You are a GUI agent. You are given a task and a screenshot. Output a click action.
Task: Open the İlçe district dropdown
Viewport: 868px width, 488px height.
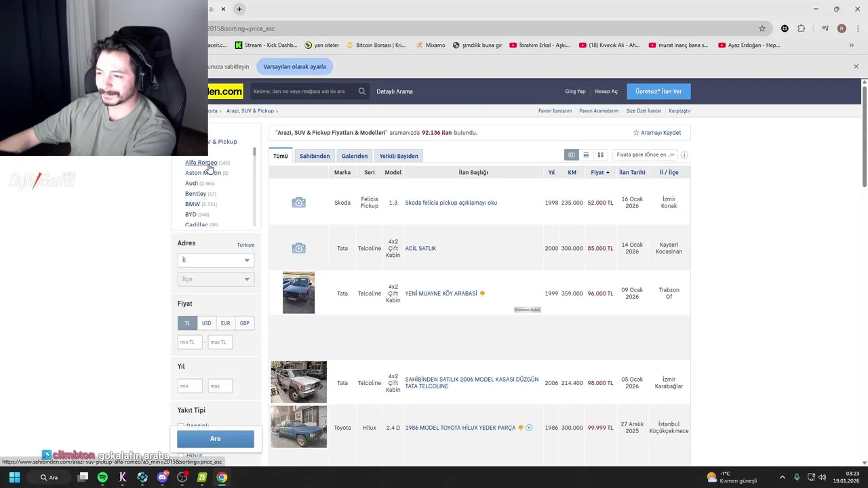point(216,279)
